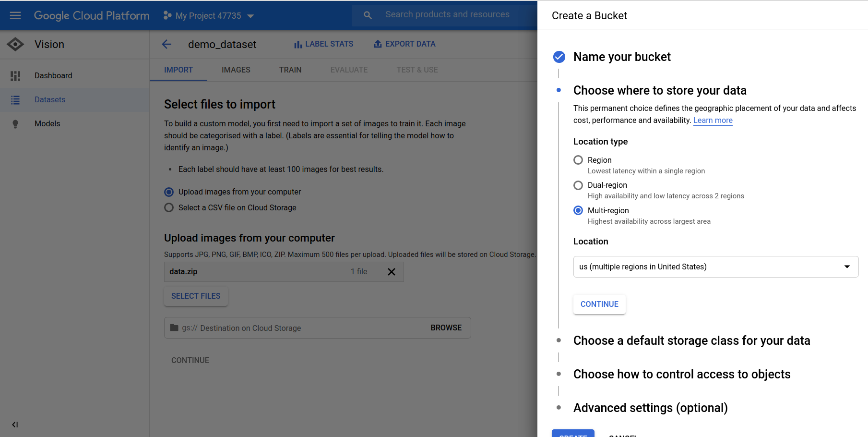
Task: Click the back arrow beside demo_dataset
Action: 166,44
